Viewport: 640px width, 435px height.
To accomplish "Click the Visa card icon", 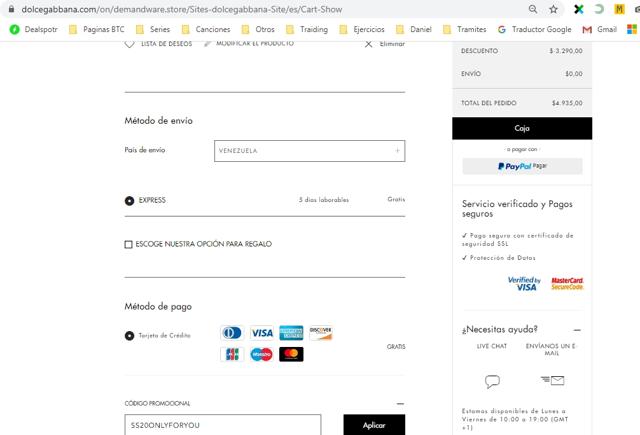I will point(262,333).
